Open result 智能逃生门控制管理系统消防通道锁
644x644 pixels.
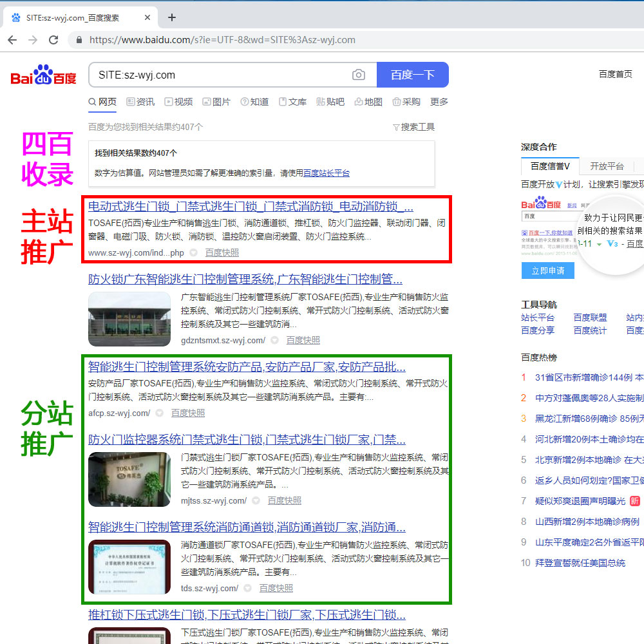pyautogui.click(x=247, y=527)
